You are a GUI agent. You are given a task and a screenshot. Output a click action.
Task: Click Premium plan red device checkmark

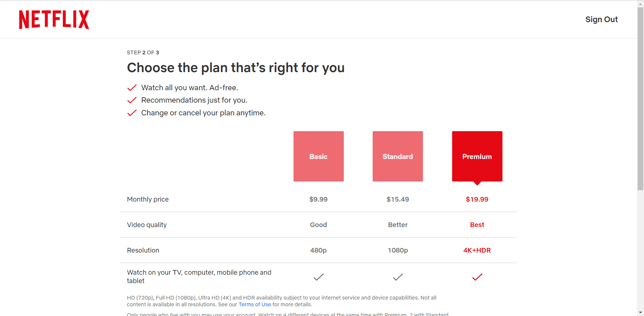coord(477,277)
